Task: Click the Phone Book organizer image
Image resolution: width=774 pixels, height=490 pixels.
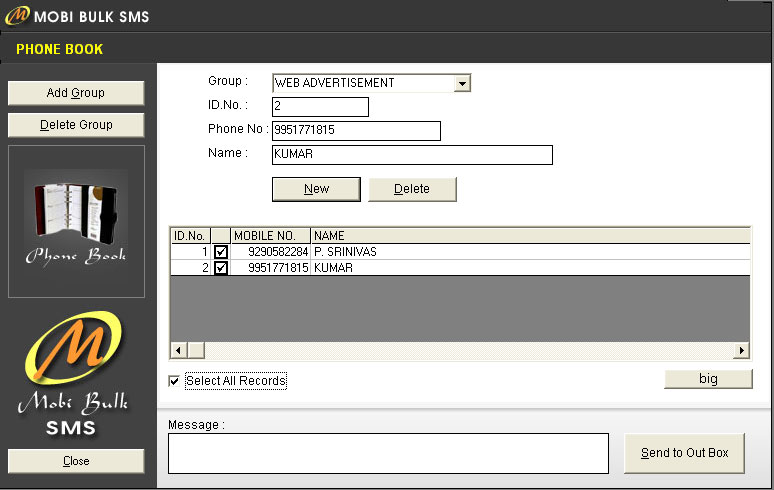Action: 76,221
